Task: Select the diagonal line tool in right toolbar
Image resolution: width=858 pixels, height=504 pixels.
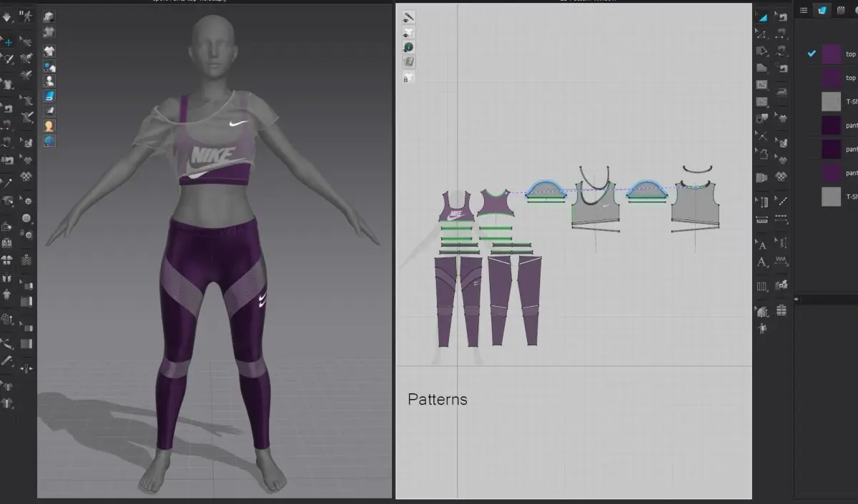Action: 782,201
